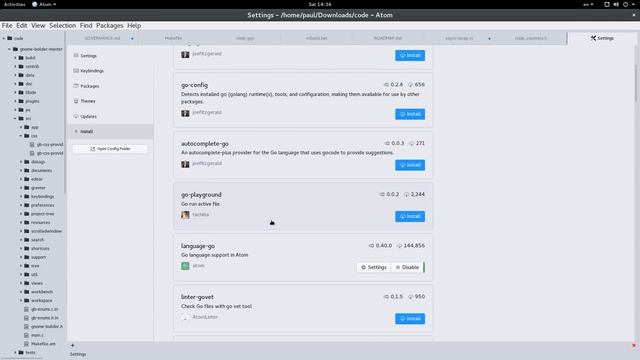The image size is (640, 360).
Task: Select the search folder in tree
Action: coord(37,240)
